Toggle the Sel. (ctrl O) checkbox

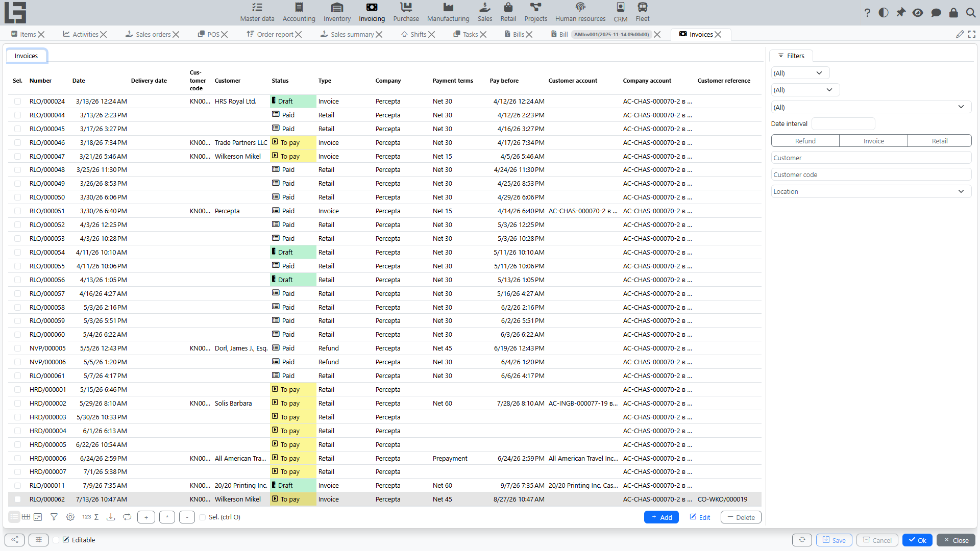[x=203, y=517]
